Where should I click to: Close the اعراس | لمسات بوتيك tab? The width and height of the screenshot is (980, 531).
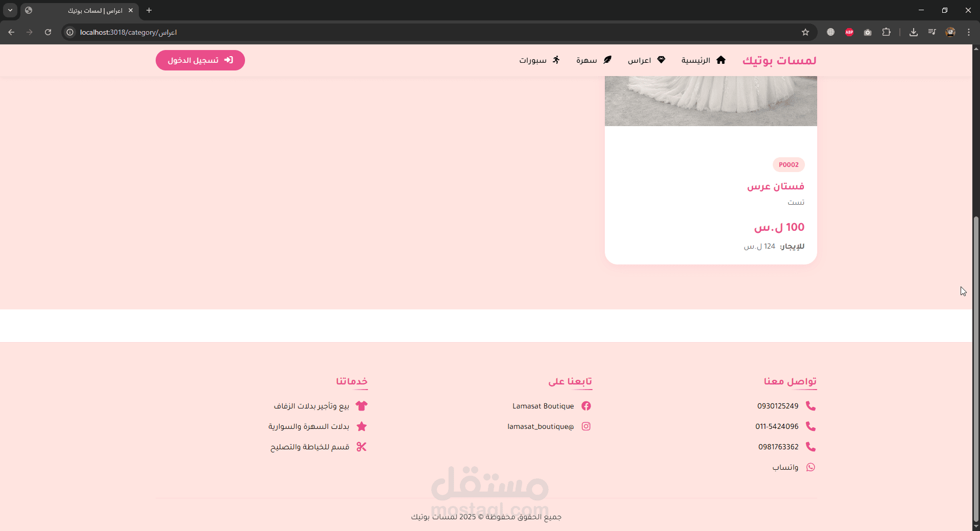point(131,10)
